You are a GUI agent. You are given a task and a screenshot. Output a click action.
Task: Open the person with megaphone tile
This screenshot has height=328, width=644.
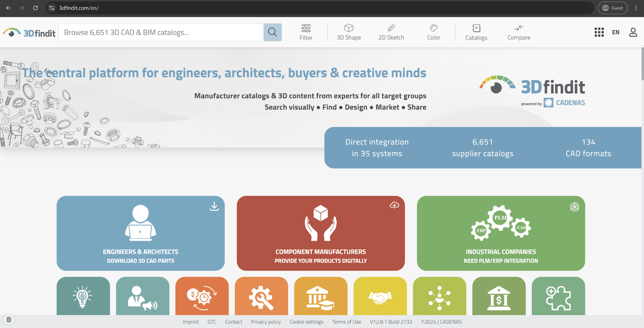point(142,296)
